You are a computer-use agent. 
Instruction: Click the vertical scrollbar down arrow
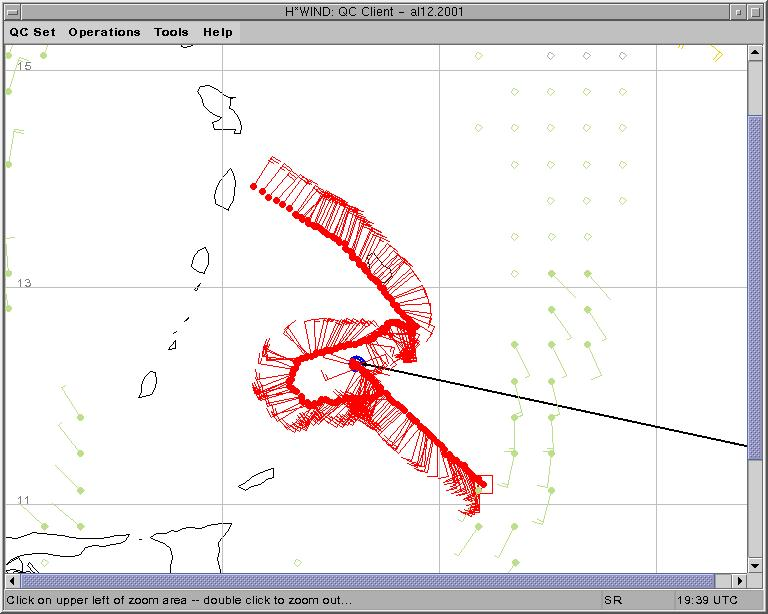click(x=755, y=564)
